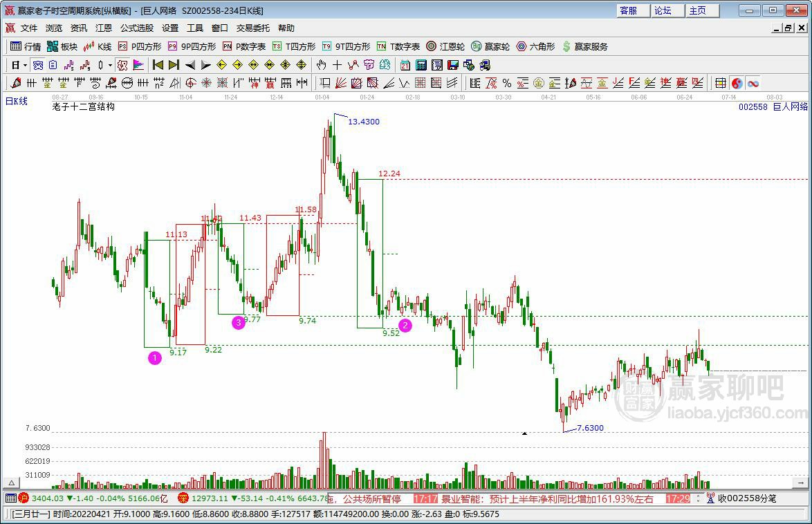The image size is (812, 524).
Task: Choose the Gann fan lines tool
Action: pyautogui.click(x=341, y=83)
